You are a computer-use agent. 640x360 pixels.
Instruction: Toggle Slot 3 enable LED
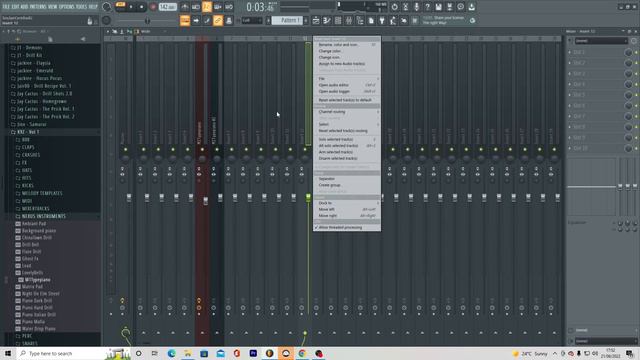(636, 73)
